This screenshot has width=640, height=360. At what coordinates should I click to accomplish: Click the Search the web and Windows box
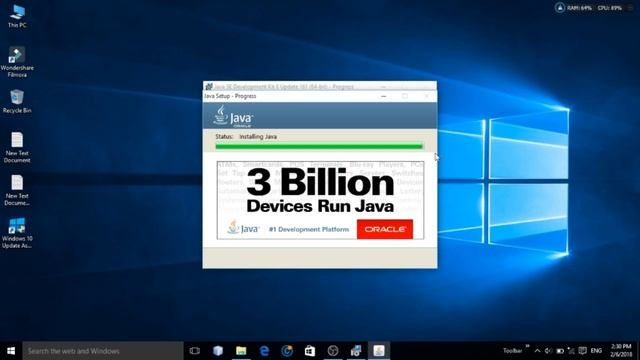coord(103,351)
